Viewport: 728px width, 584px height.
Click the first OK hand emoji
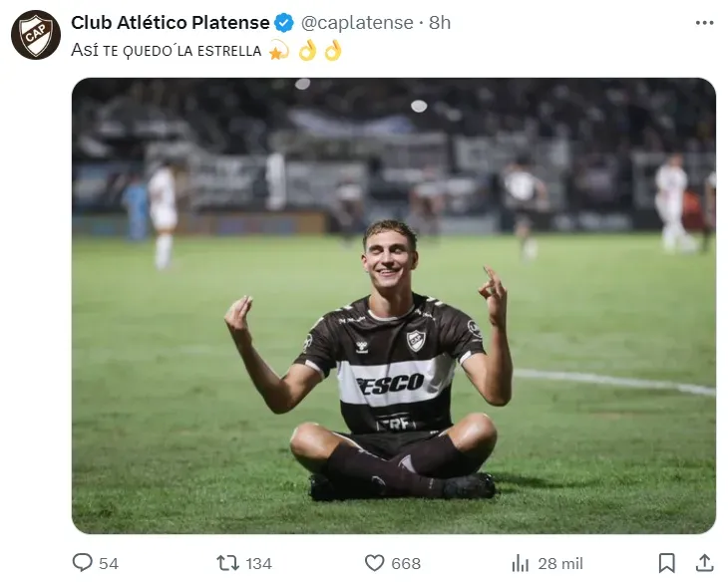pyautogui.click(x=307, y=50)
